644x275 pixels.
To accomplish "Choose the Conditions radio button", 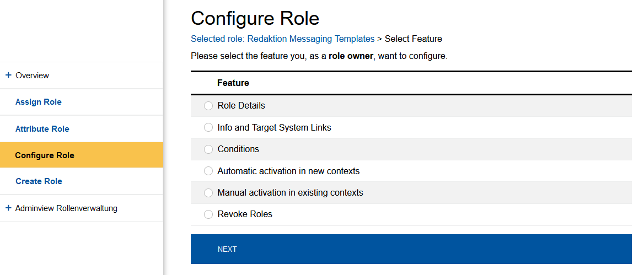I will [x=208, y=149].
